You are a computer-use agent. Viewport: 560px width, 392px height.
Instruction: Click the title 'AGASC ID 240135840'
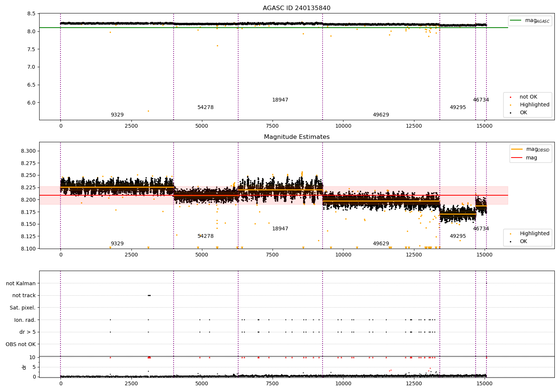296,8
